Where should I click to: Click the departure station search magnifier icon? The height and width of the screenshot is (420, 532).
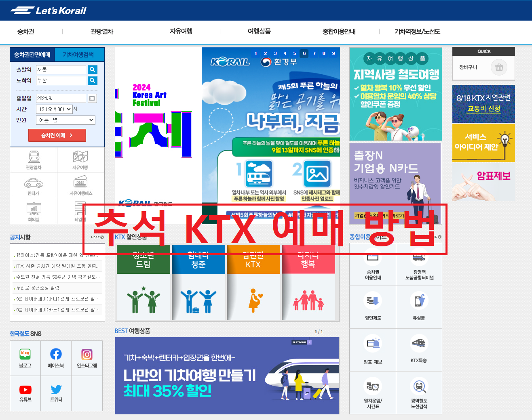(93, 69)
